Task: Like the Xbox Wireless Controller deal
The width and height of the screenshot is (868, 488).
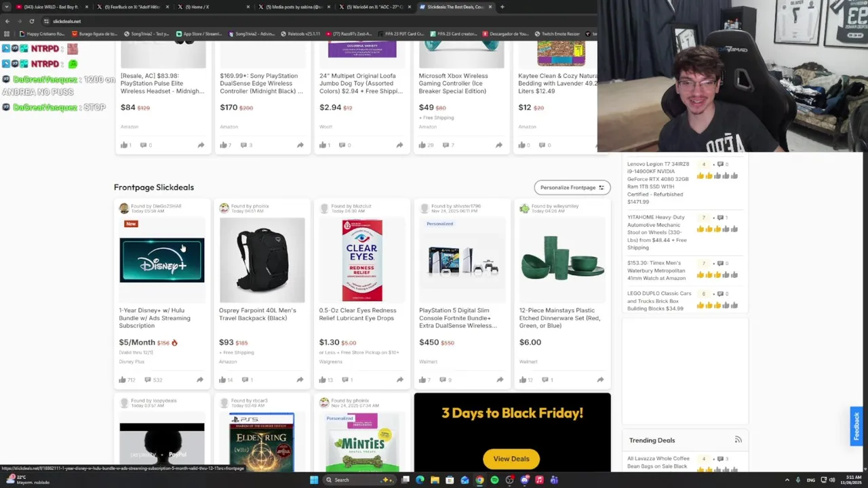Action: click(x=422, y=145)
